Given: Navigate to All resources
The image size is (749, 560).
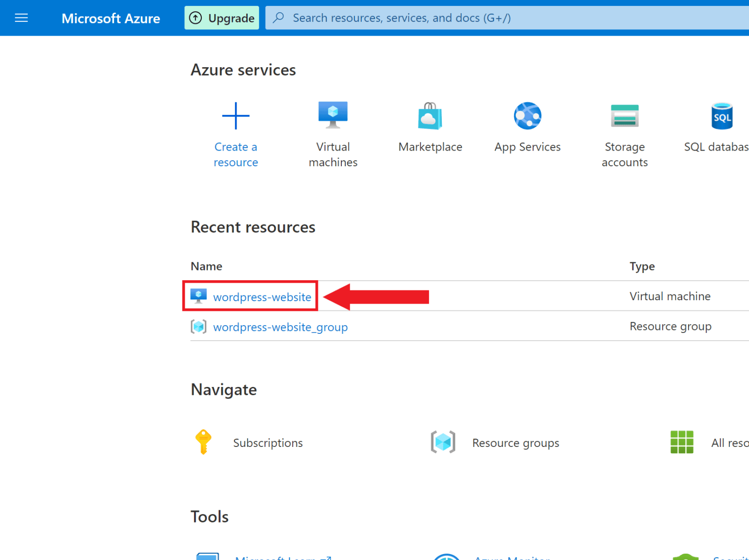Looking at the screenshot, I should point(730,443).
